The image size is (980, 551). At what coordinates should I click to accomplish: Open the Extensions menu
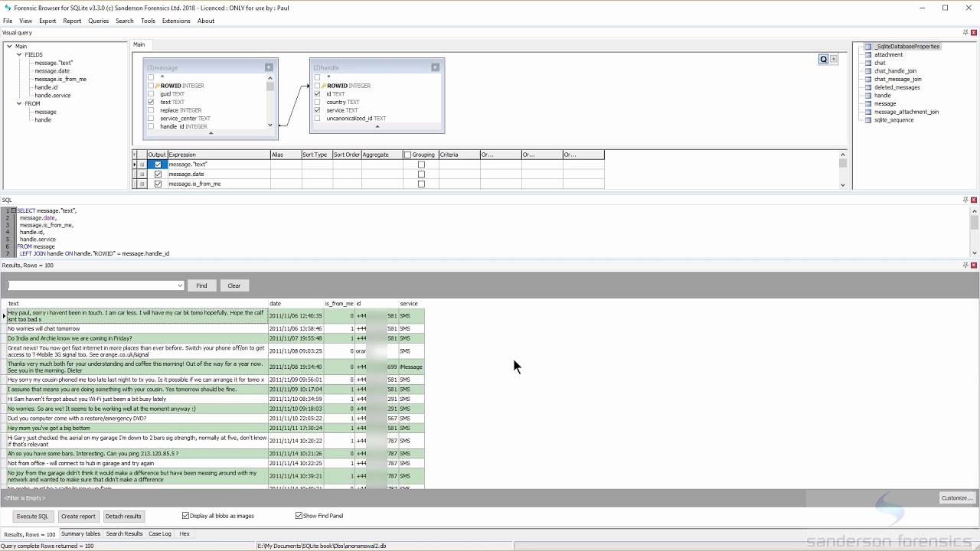176,21
